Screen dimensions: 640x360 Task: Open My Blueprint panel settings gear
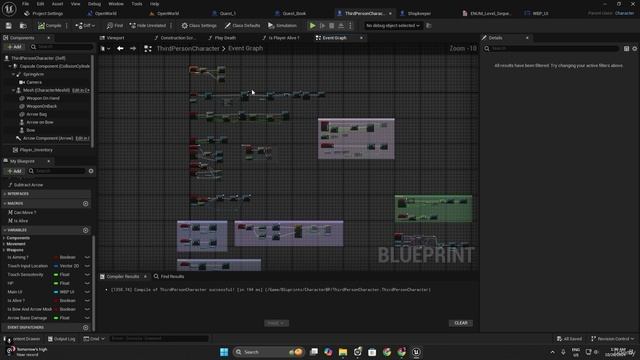(x=91, y=171)
